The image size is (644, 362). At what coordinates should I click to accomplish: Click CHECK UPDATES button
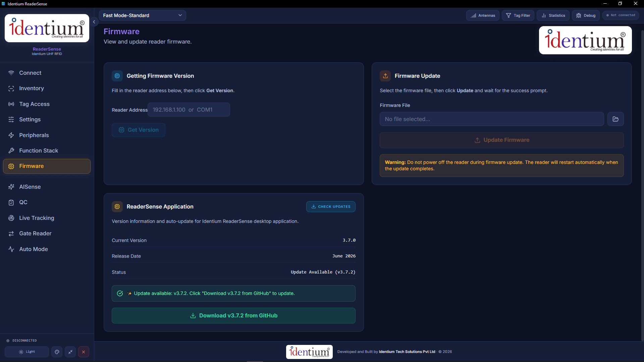(331, 207)
